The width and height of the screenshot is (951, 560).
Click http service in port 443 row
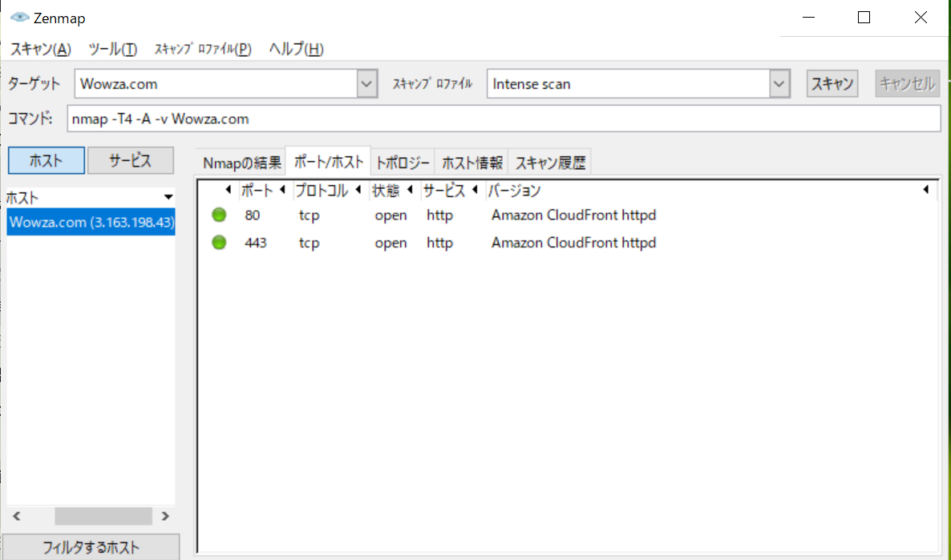tap(439, 243)
